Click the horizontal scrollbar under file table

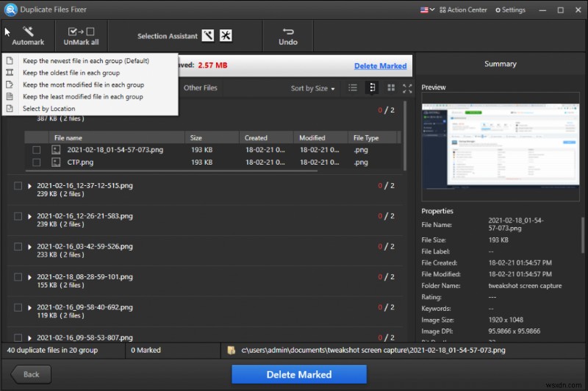pos(172,171)
